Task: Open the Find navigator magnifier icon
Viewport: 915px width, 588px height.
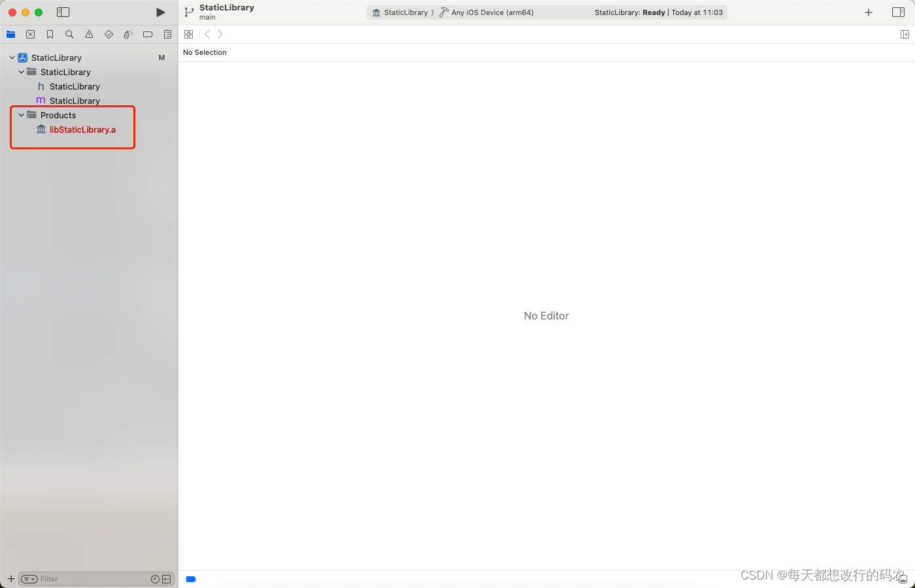Action: click(x=69, y=35)
